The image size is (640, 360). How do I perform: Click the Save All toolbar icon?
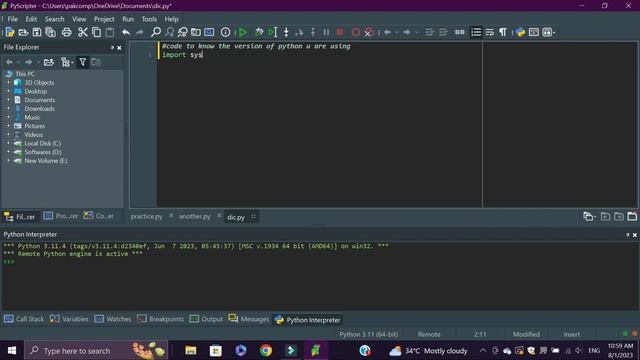(x=51, y=32)
